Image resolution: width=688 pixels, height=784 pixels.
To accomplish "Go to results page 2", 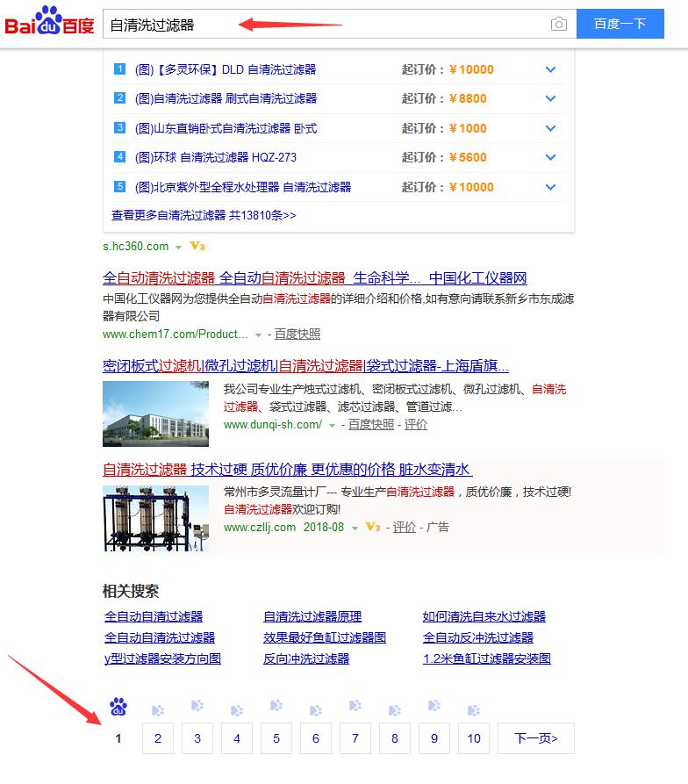I will tap(158, 738).
